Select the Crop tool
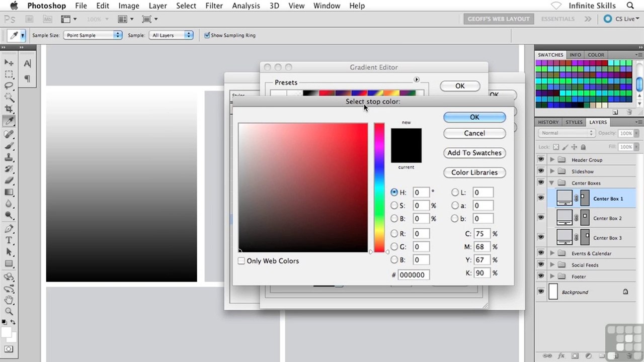 click(9, 109)
